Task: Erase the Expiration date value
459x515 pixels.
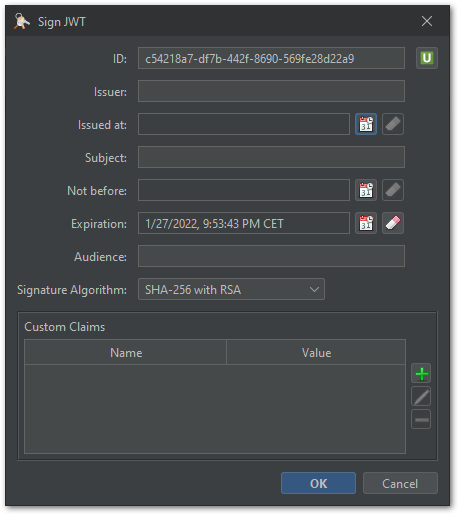Action: pyautogui.click(x=393, y=223)
